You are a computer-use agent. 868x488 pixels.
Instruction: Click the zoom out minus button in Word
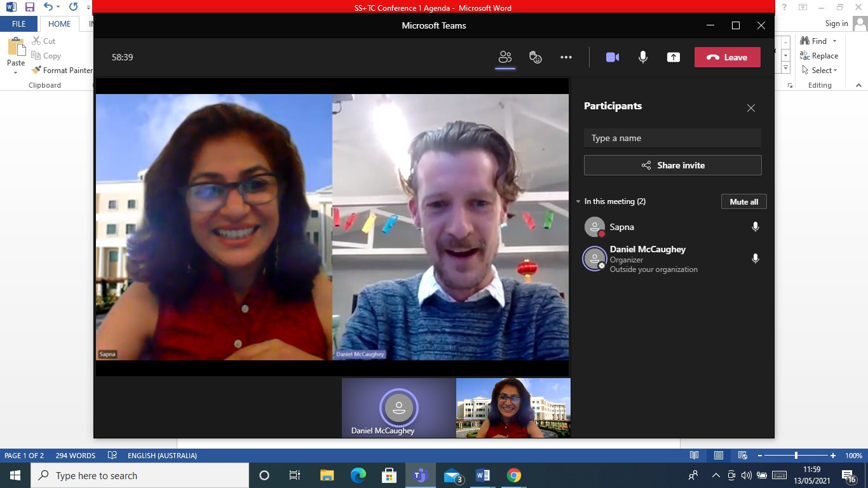coord(759,456)
